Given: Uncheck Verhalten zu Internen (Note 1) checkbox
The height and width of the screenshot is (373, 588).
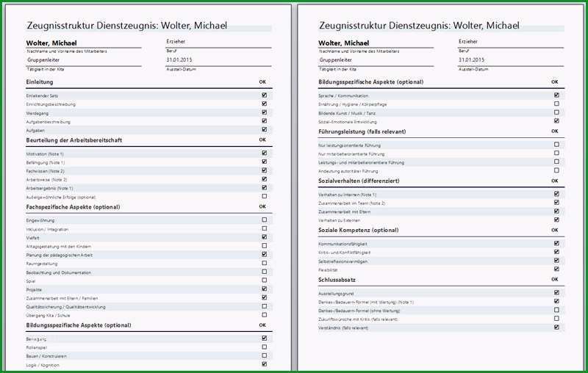Looking at the screenshot, I should pyautogui.click(x=556, y=194).
